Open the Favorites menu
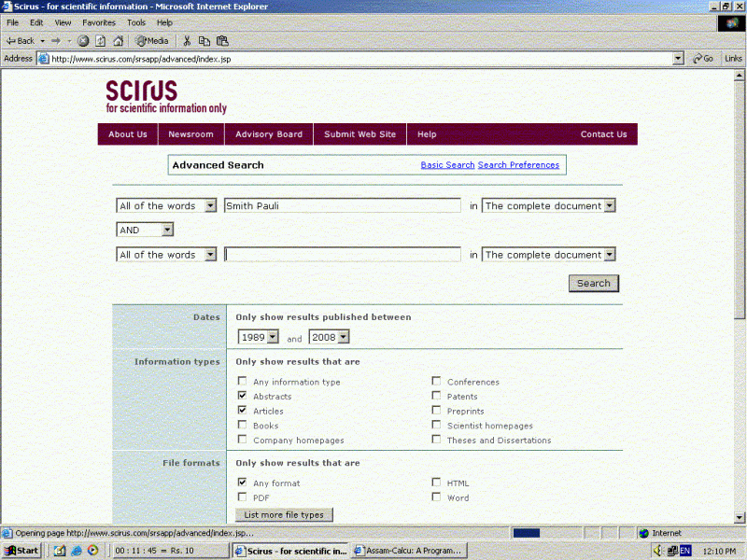747x560 pixels. 99,22
